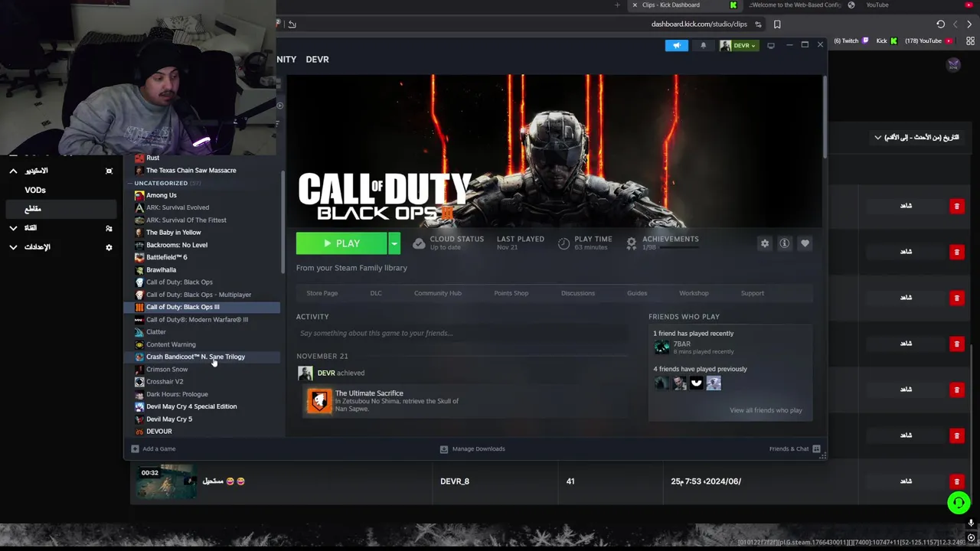Image resolution: width=980 pixels, height=551 pixels.
Task: Click View all friends who play
Action: tap(766, 410)
